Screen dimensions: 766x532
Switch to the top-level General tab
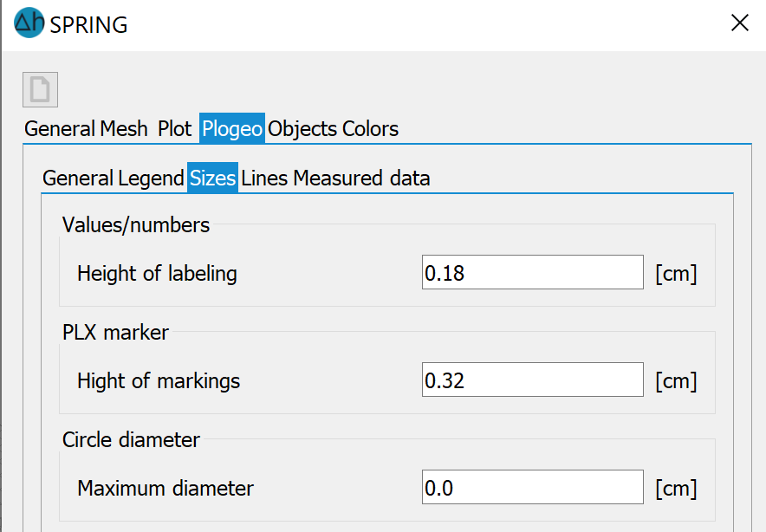click(60, 129)
